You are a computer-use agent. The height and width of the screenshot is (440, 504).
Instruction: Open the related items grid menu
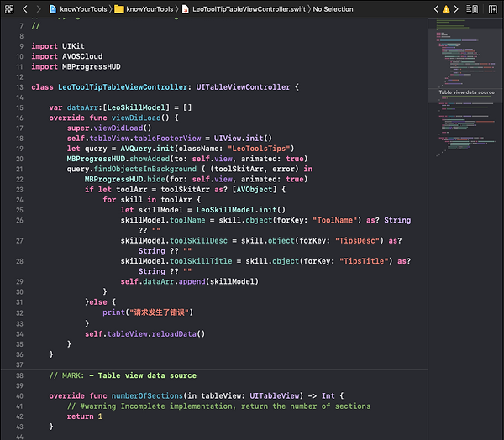(9, 9)
